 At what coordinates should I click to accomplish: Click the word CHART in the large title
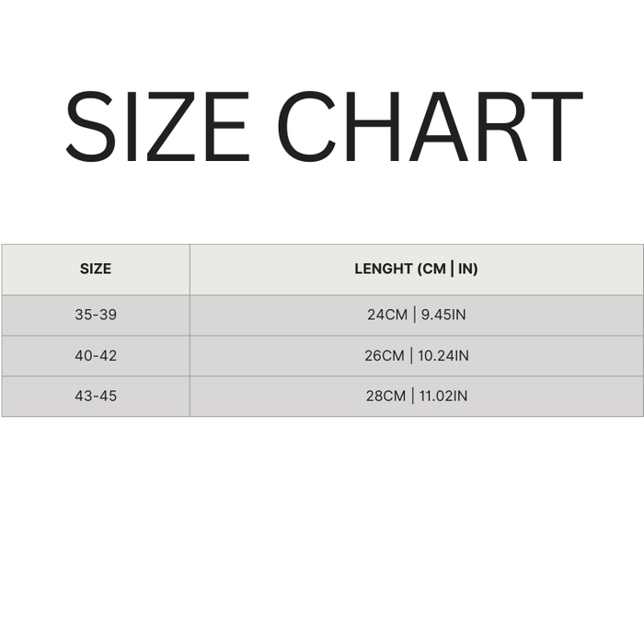tap(429, 127)
